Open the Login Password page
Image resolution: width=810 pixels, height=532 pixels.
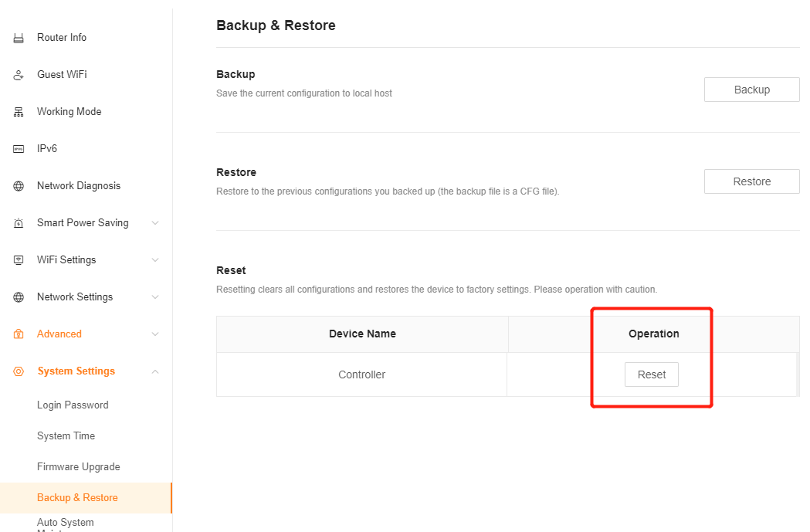[73, 405]
